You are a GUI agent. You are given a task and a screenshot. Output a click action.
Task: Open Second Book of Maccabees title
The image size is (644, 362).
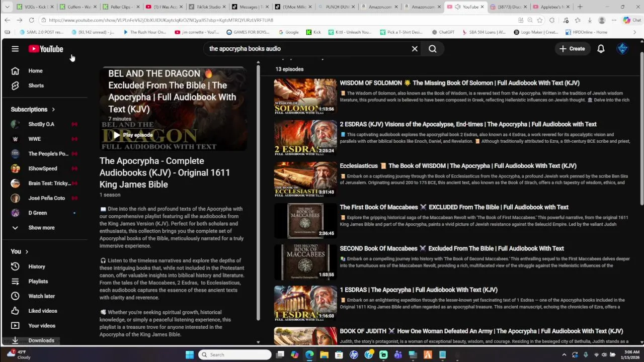[452, 248]
